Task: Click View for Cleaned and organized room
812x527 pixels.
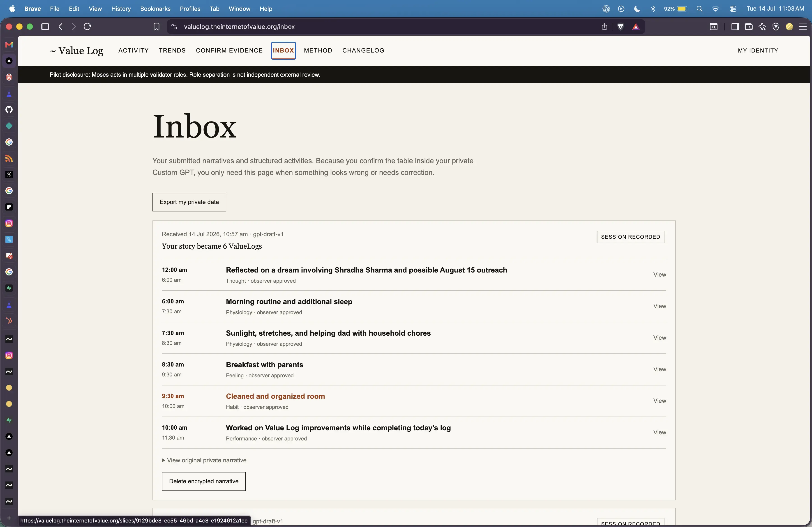Action: pos(660,401)
